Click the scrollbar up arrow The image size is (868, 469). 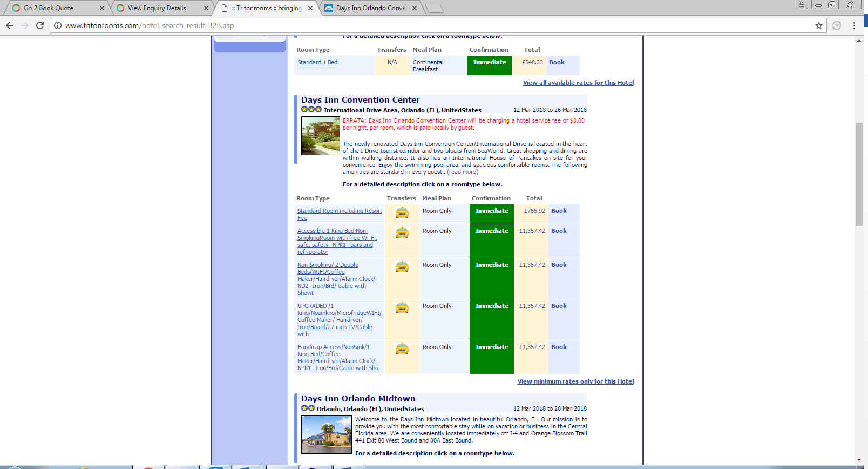coord(859,41)
